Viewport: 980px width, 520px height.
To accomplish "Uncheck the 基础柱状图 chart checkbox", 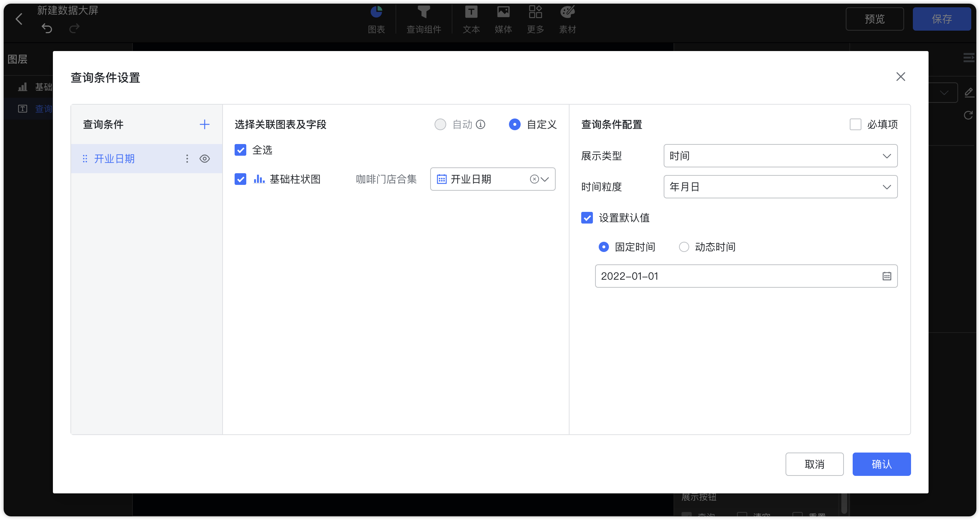I will [240, 179].
